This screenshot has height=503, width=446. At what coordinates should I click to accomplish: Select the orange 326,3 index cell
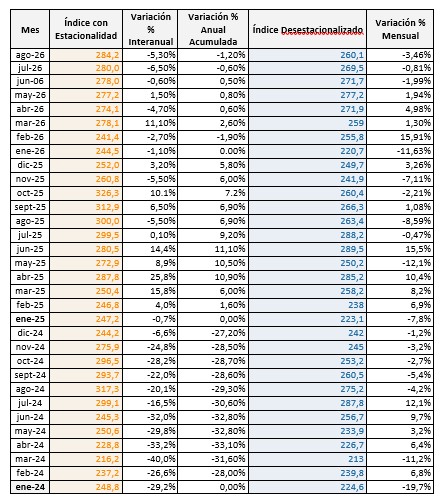[86, 193]
